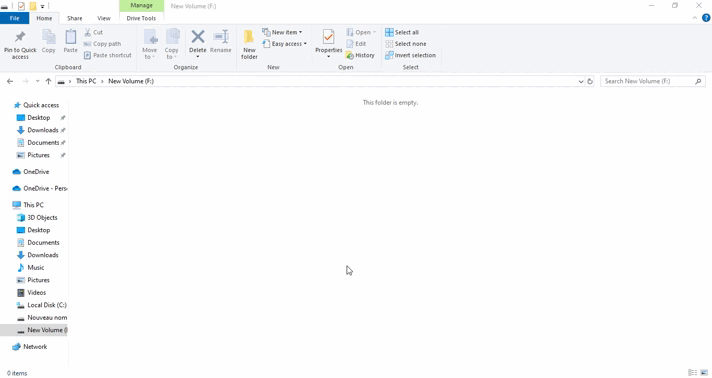The image size is (712, 378).
Task: Open the Properties dropdown arrow
Action: 328,57
